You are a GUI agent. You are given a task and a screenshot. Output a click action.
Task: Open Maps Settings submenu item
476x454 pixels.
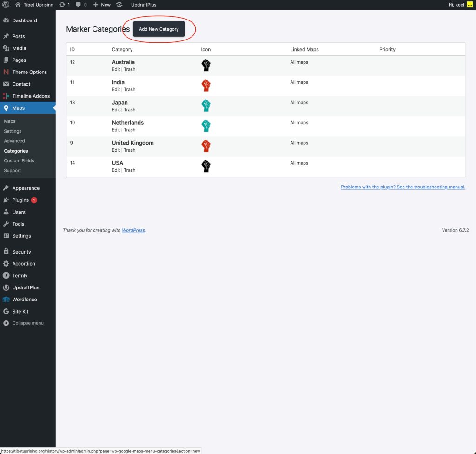(x=13, y=131)
